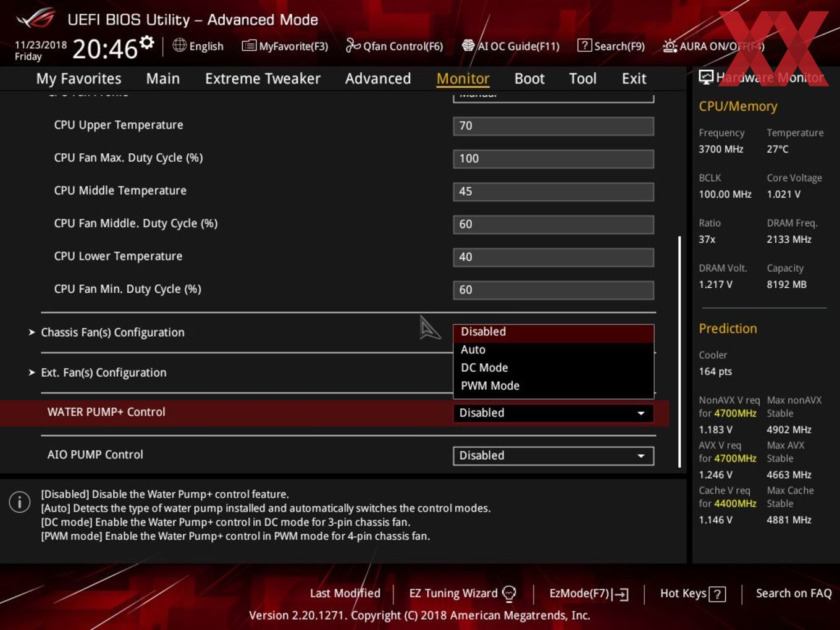Open Qfan Control(F6)

394,46
